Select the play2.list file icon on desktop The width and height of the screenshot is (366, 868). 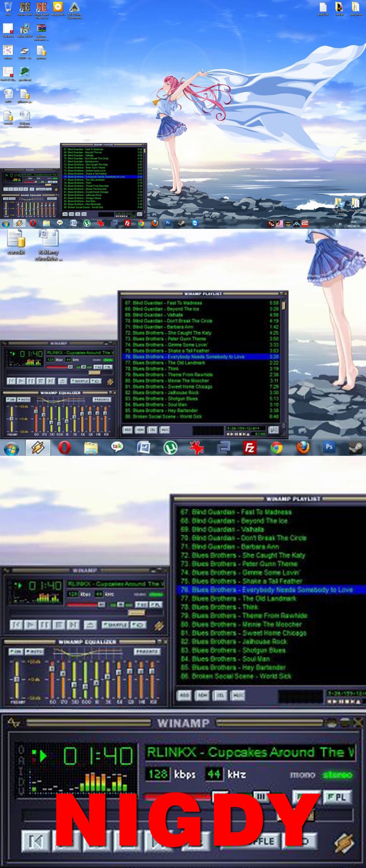(323, 9)
